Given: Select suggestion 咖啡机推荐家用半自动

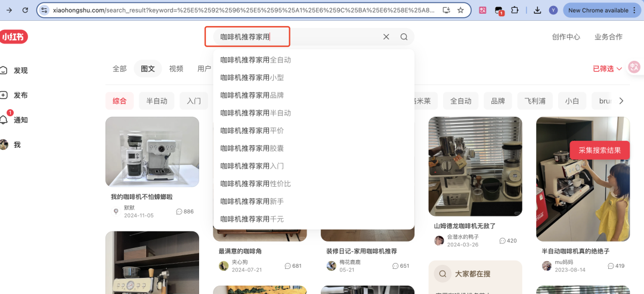Looking at the screenshot, I should point(314,113).
